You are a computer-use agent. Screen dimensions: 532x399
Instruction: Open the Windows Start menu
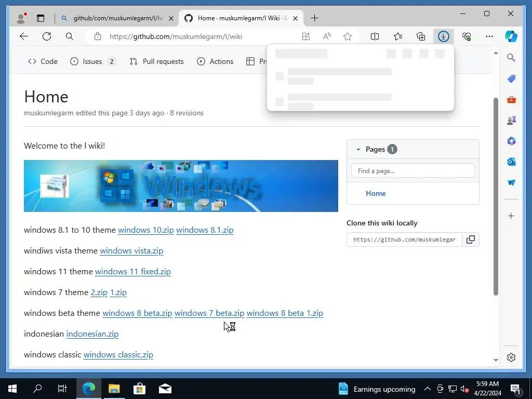tap(12, 389)
